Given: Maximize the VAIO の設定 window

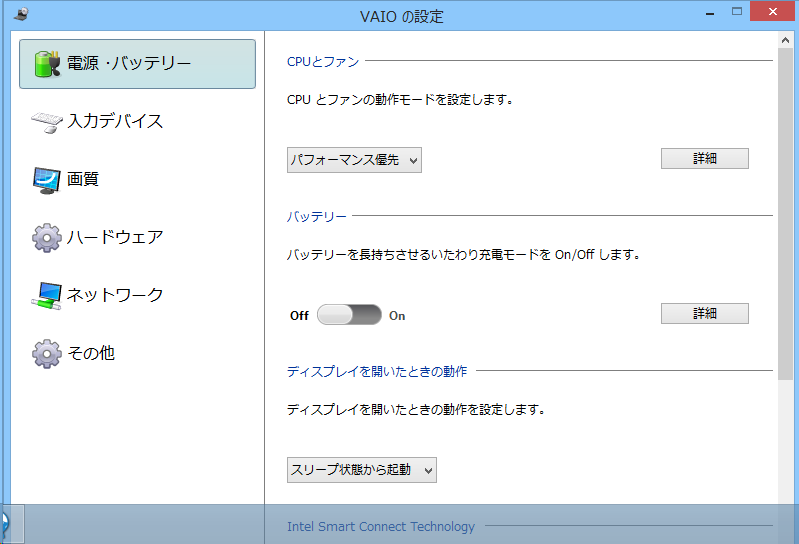Looking at the screenshot, I should pos(737,11).
